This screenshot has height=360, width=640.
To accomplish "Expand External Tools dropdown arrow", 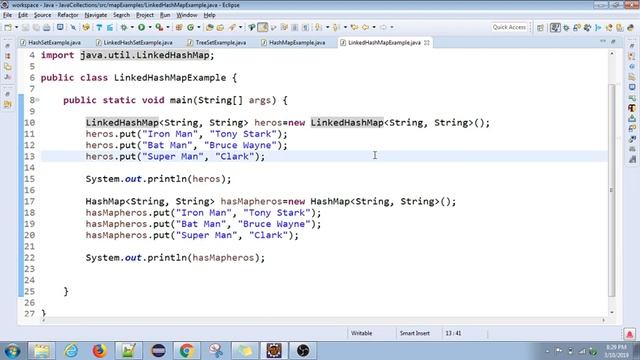I will click(168, 27).
